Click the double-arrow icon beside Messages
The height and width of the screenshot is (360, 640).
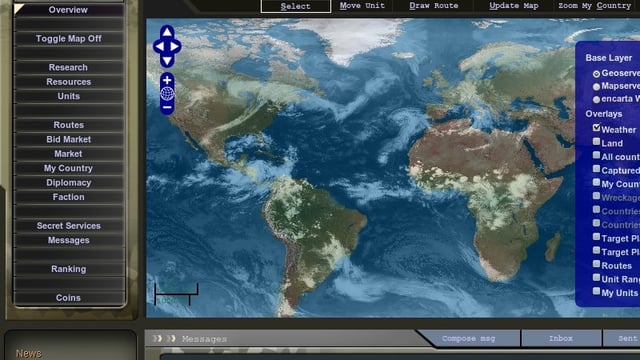164,338
